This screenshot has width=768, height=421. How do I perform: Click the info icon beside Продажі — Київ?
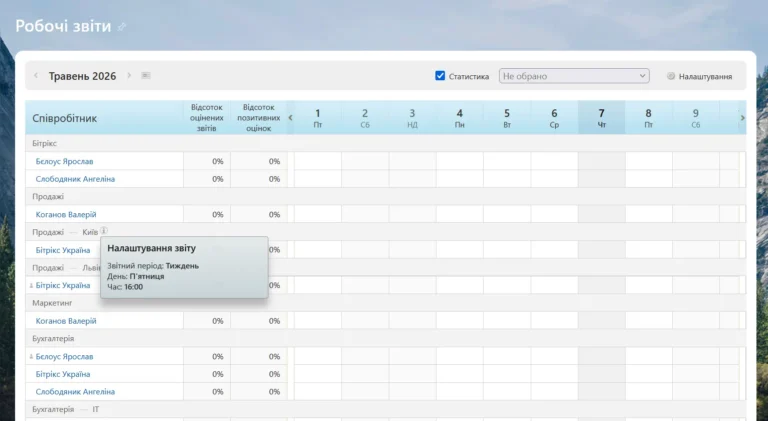[104, 230]
